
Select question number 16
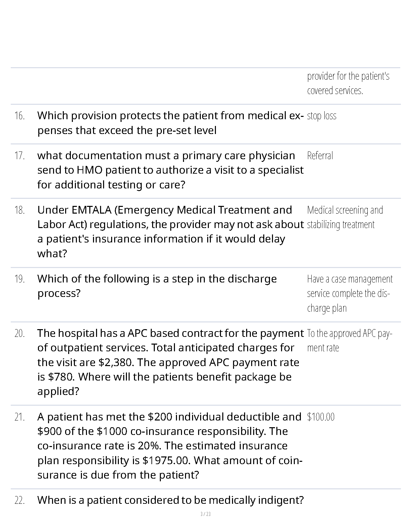click(x=19, y=116)
